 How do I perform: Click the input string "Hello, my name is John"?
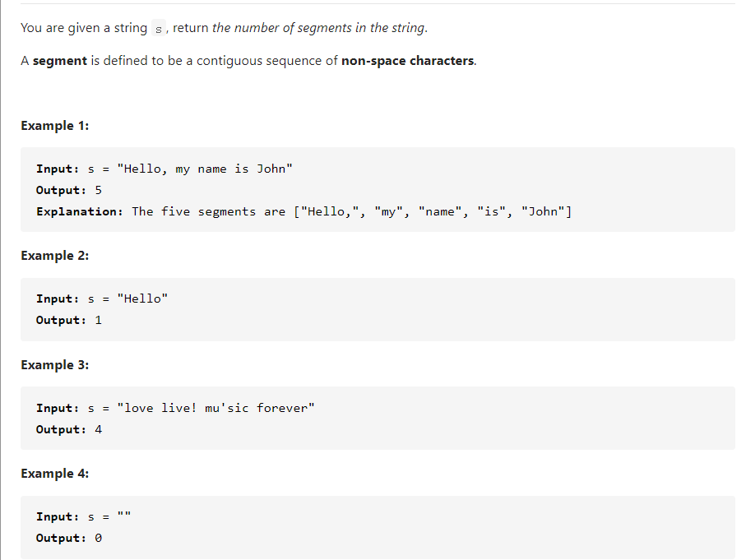coord(205,169)
